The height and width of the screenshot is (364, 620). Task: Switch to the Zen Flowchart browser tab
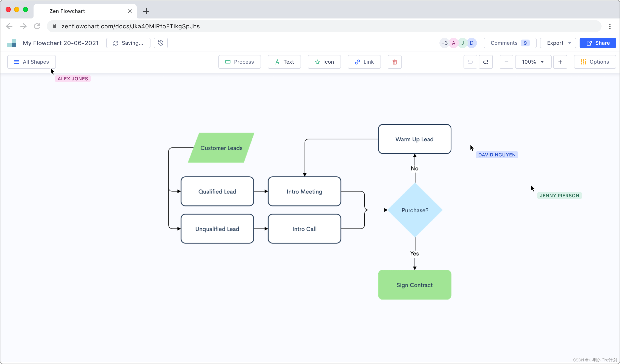pyautogui.click(x=85, y=11)
